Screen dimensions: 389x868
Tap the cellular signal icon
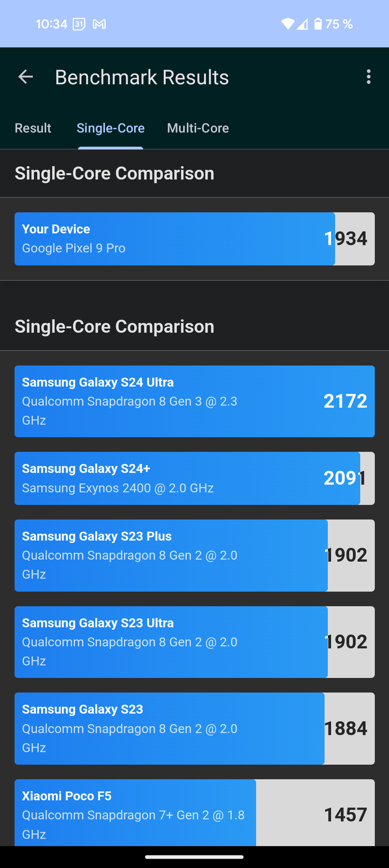coord(302,24)
